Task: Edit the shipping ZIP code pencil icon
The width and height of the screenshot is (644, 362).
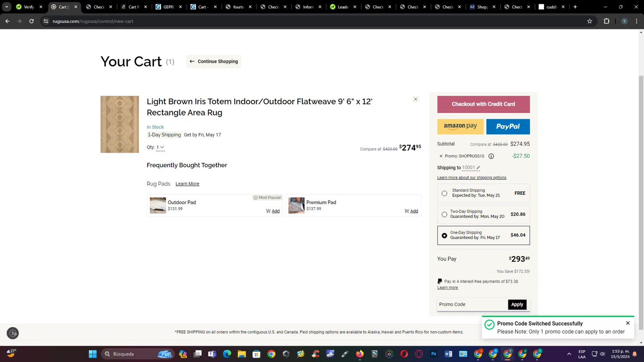Action: pyautogui.click(x=478, y=168)
